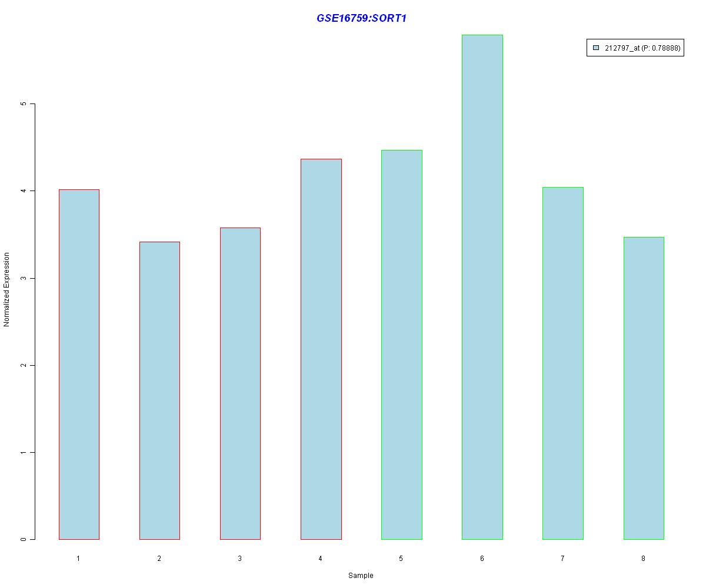Click y-axis tick value 3
The image size is (706, 588).
(24, 278)
